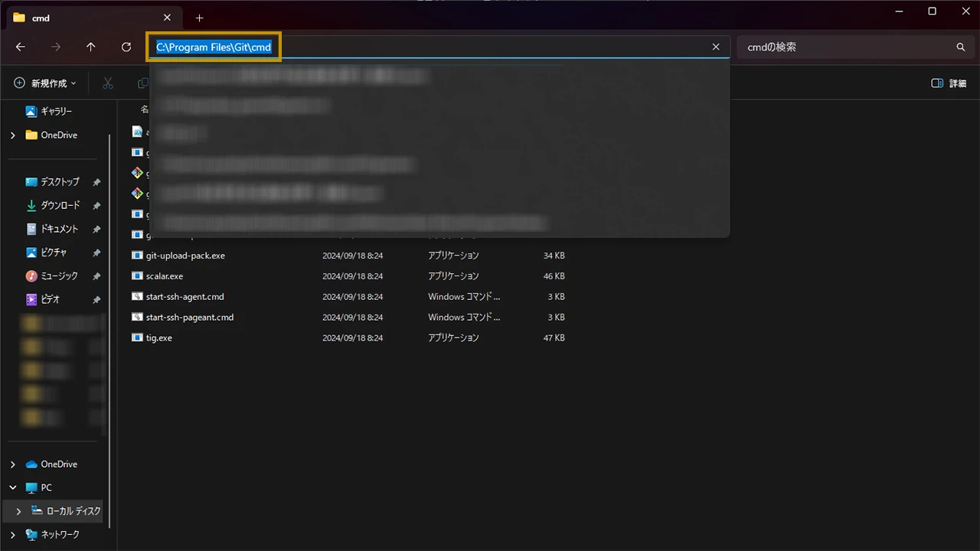Click the scalar.exe application icon
Image resolution: width=980 pixels, height=551 pixels.
137,276
